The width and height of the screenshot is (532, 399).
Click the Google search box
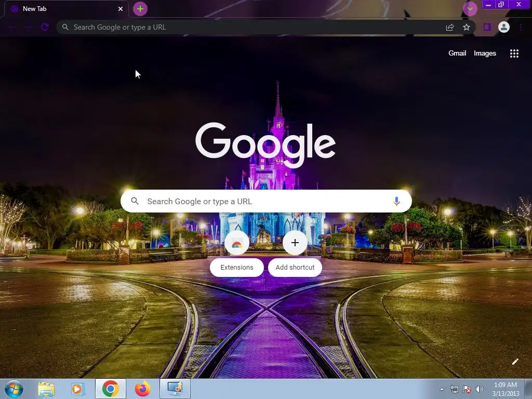(x=266, y=201)
